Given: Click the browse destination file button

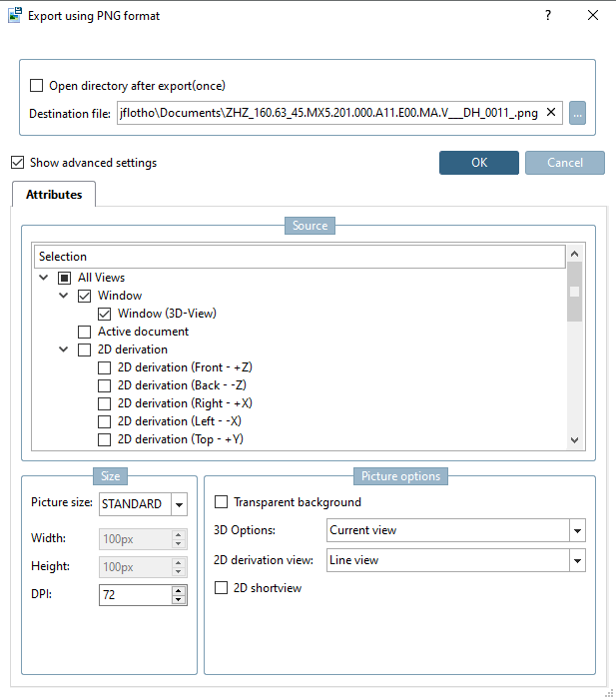Looking at the screenshot, I should (578, 114).
